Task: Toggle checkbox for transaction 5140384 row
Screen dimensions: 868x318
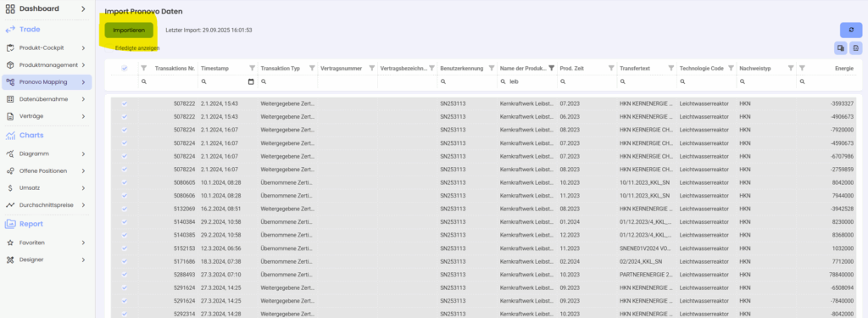Action: click(124, 221)
